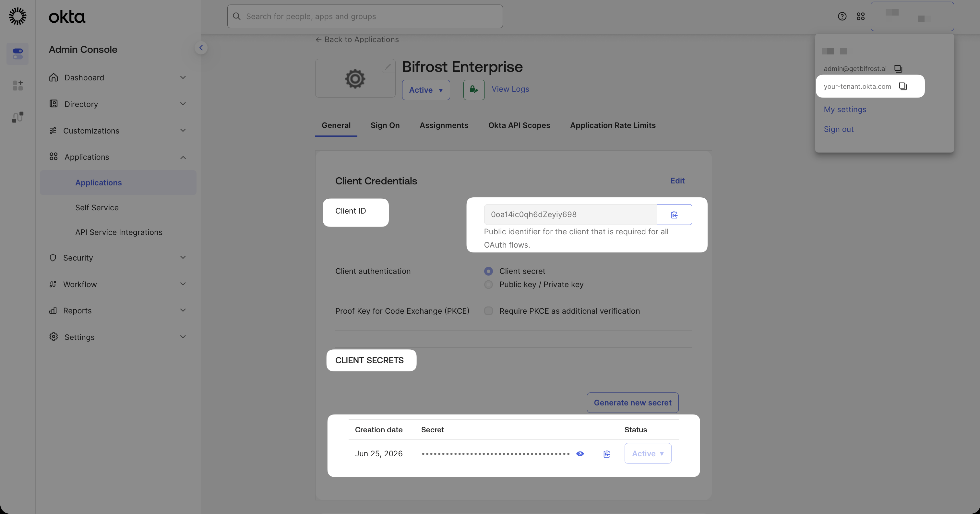The image size is (980, 514).
Task: Open View Logs link
Action: (510, 89)
